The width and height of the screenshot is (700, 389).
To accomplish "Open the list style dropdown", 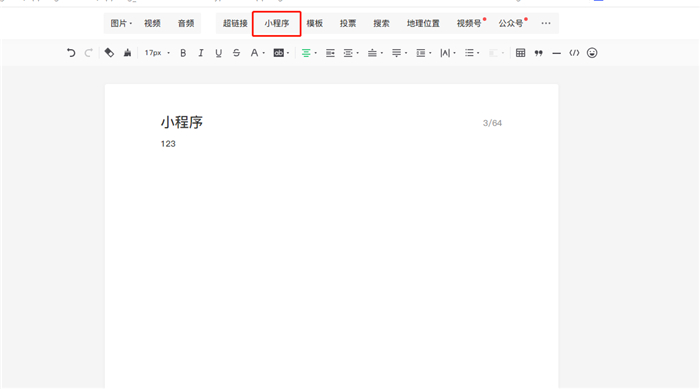I will (x=472, y=53).
